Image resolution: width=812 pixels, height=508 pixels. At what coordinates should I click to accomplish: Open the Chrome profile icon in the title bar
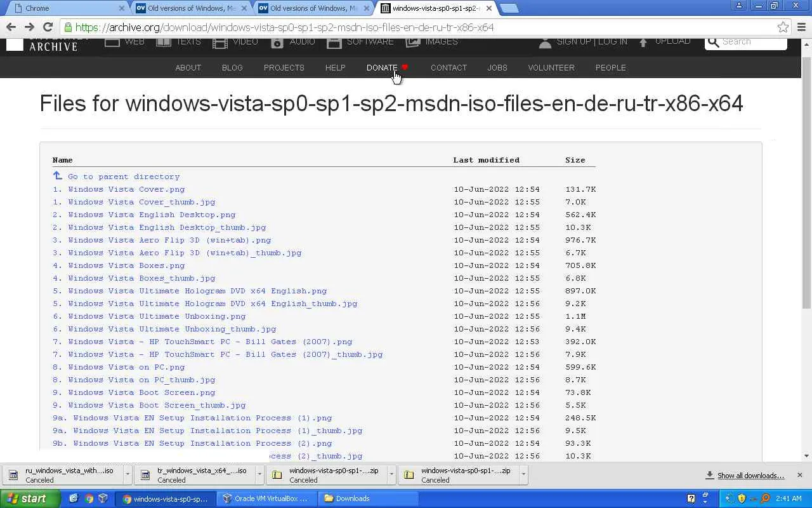(x=738, y=6)
